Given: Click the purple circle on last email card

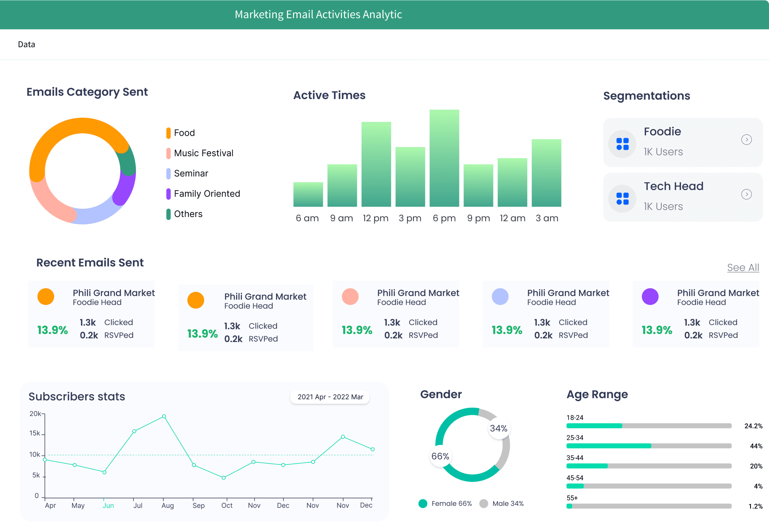Looking at the screenshot, I should (x=650, y=296).
